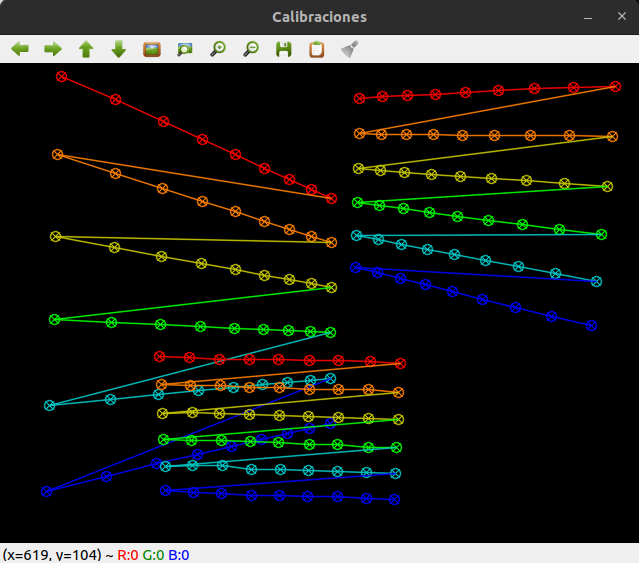Save image with the floppy disk icon

284,49
